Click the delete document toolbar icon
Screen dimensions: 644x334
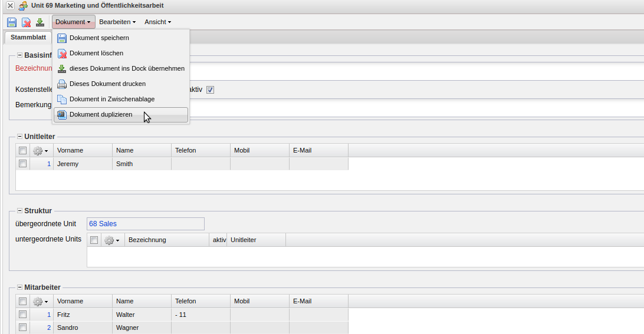click(x=26, y=22)
